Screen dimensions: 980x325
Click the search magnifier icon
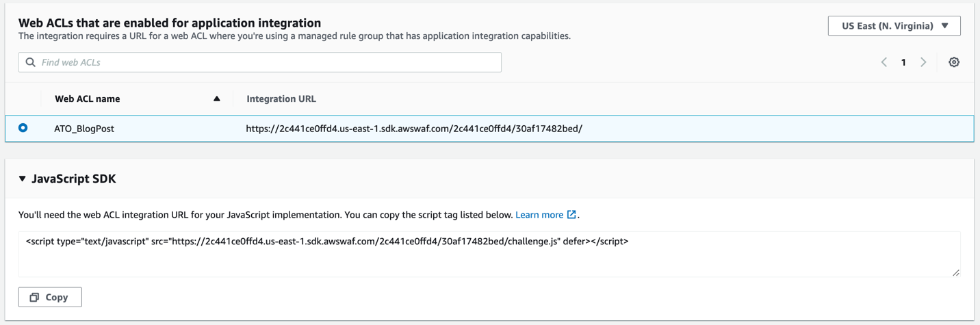(x=31, y=62)
